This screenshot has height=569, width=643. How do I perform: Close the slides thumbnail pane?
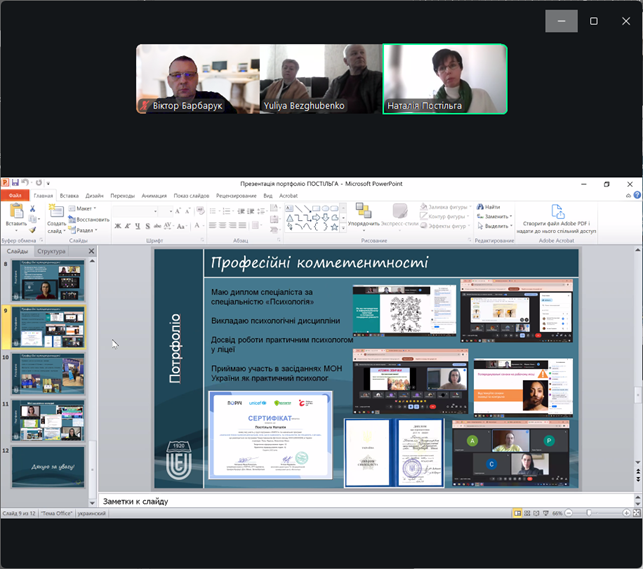point(91,251)
